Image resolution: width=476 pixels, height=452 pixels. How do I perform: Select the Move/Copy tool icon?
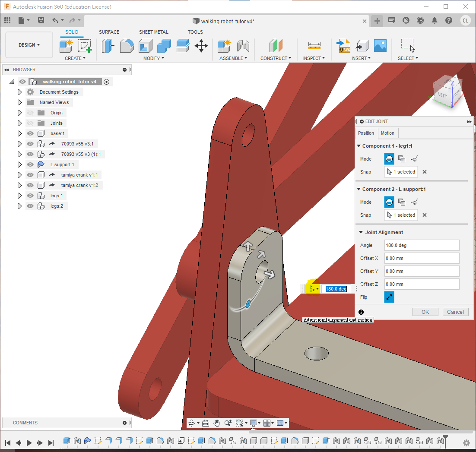click(x=201, y=46)
